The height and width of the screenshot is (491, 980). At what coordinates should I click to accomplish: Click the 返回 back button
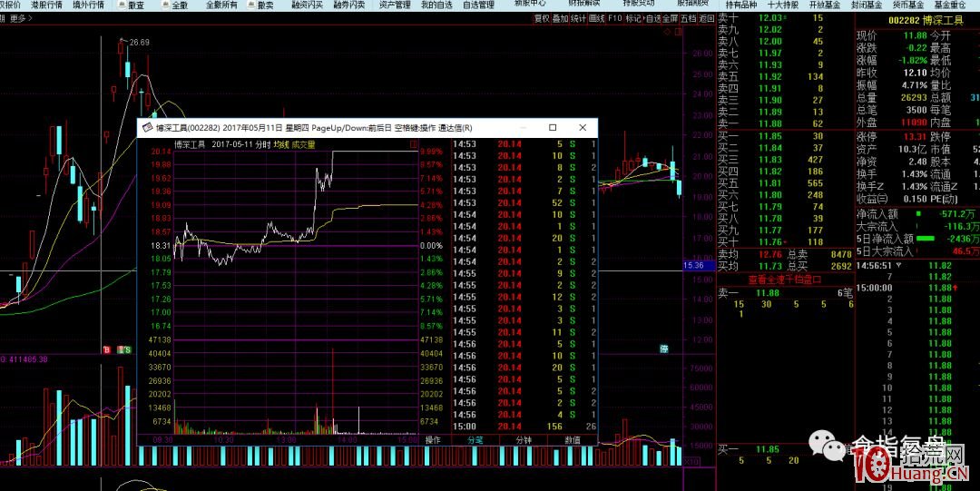click(706, 19)
